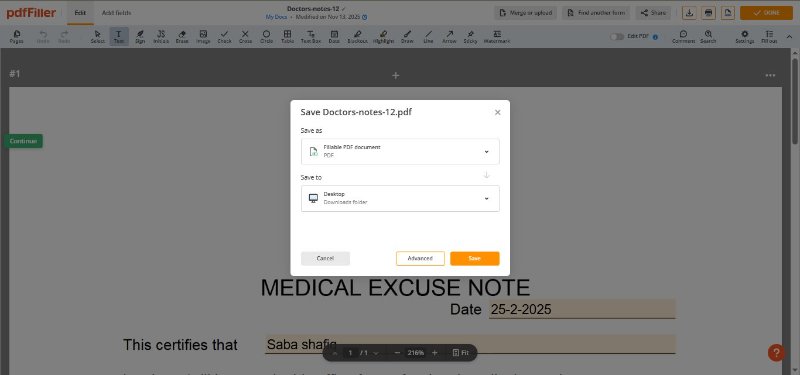Viewport: 800px width, 375px height.
Task: Activate the Text tool
Action: (x=119, y=36)
